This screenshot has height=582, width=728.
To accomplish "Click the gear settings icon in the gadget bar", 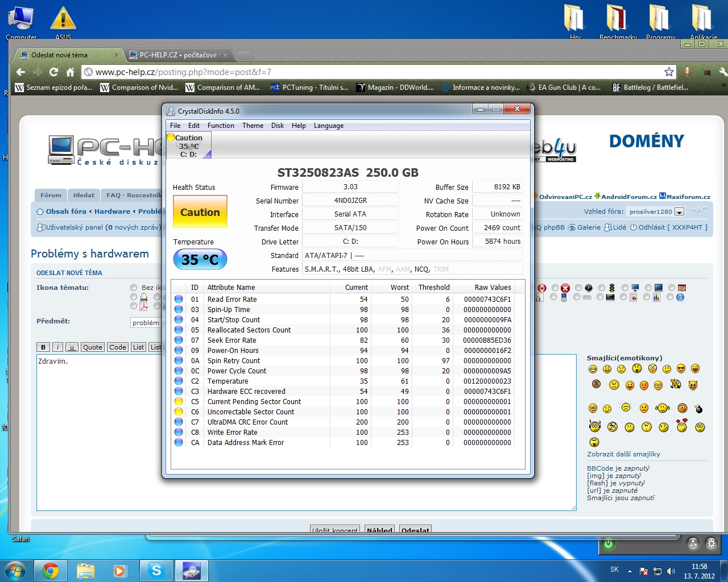I will click(x=712, y=544).
